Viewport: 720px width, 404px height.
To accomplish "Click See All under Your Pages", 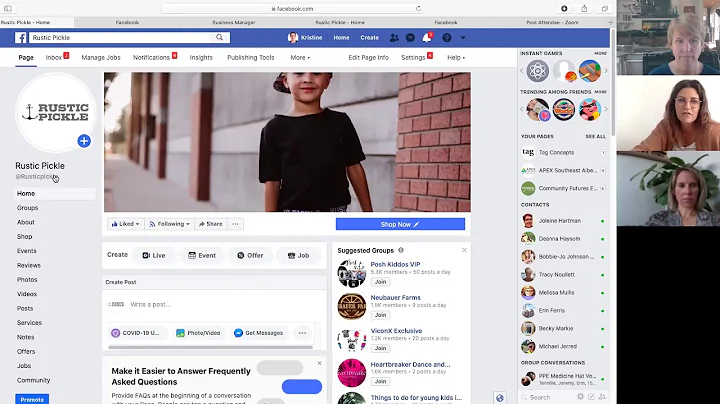I will click(596, 136).
